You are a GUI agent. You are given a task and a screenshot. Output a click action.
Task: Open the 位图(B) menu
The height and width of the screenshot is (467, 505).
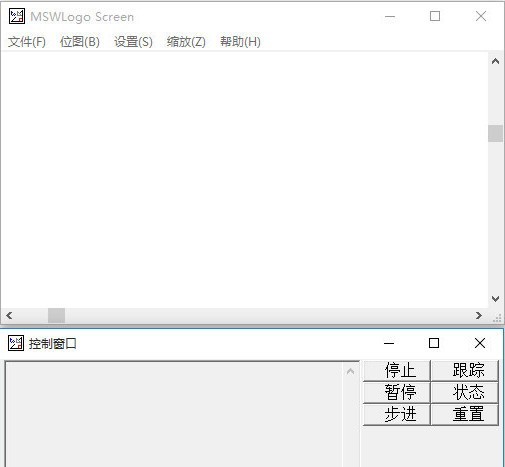pos(80,42)
